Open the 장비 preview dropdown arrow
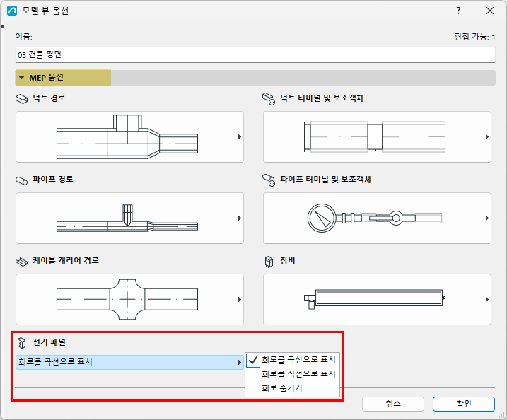Screen dimensions: 507x420 [487, 299]
